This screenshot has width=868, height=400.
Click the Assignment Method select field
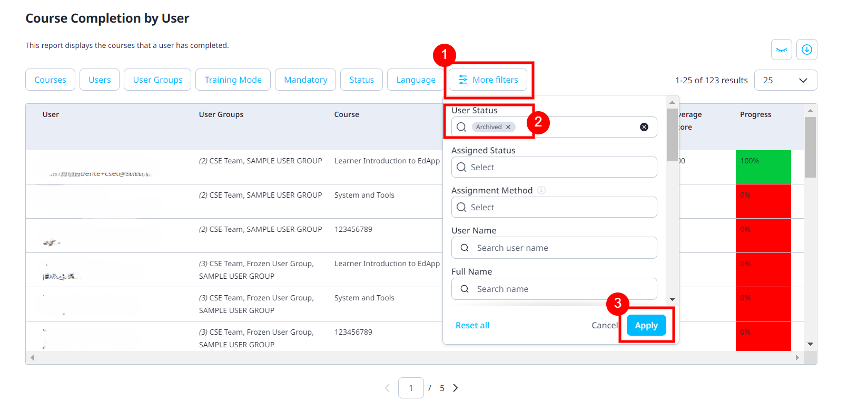coord(554,207)
